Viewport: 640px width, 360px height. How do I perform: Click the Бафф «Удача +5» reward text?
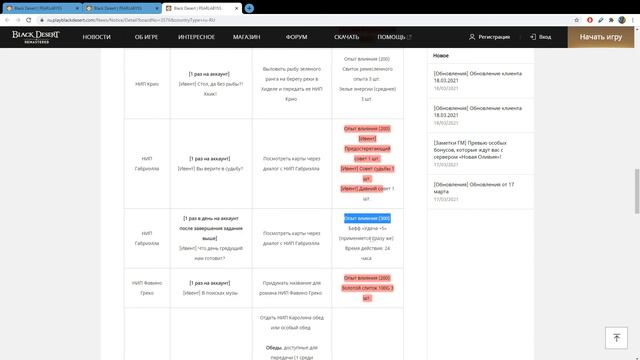(367, 229)
